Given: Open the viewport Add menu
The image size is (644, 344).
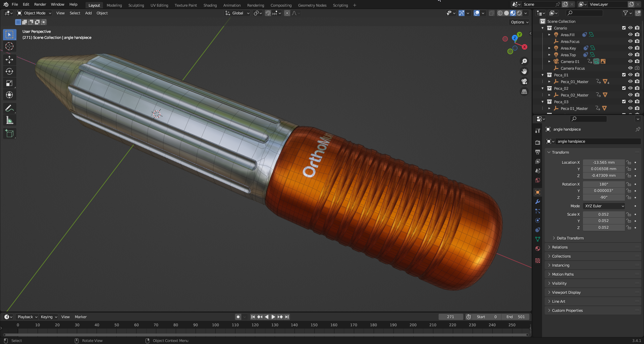Looking at the screenshot, I should tap(88, 13).
